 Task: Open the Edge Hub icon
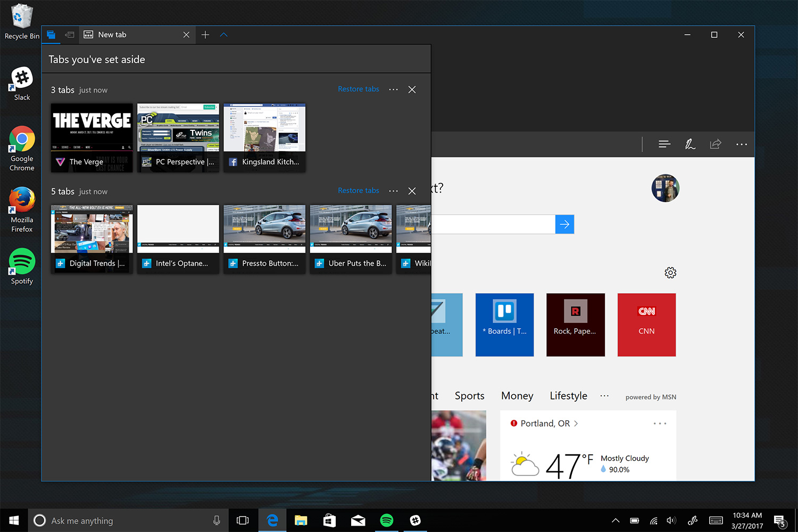coord(664,144)
